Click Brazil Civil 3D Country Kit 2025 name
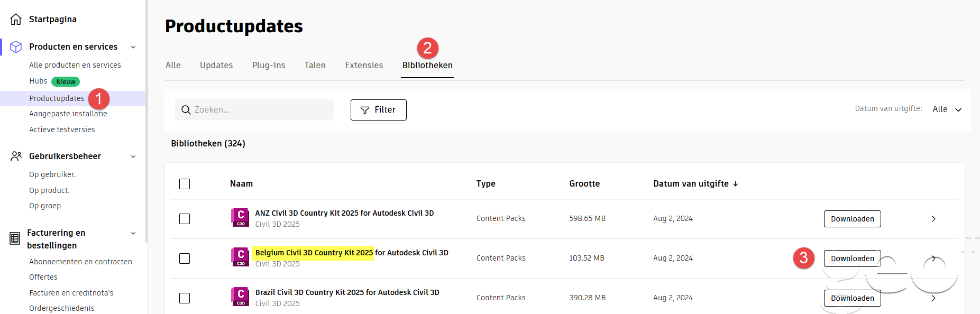The image size is (980, 314). point(347,292)
